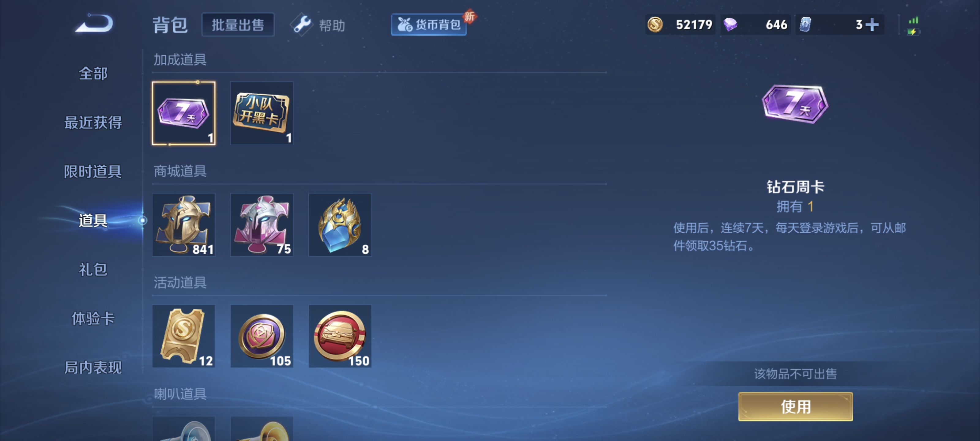Open the 礼包 tab
Screen dimensions: 980x441
(93, 269)
